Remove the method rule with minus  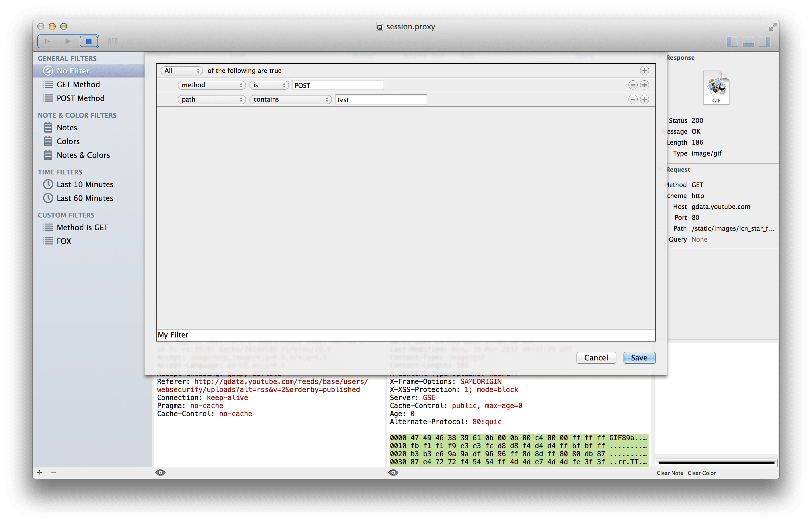pos(633,85)
